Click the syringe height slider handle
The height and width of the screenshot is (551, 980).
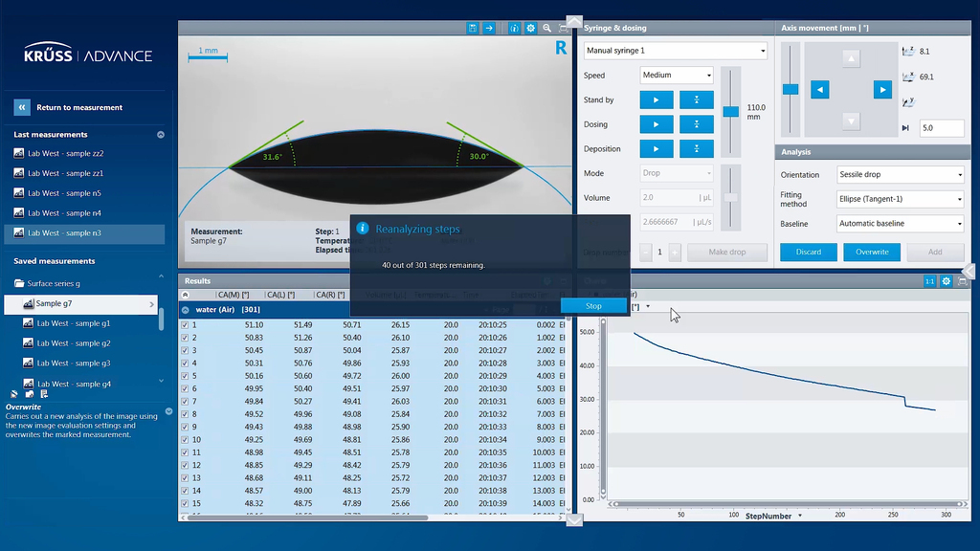click(x=730, y=112)
